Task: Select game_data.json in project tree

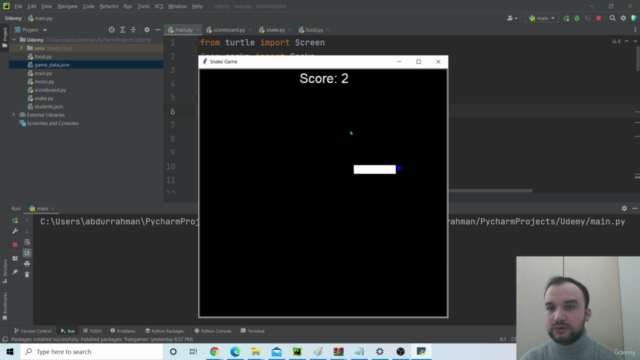Action: tap(51, 65)
